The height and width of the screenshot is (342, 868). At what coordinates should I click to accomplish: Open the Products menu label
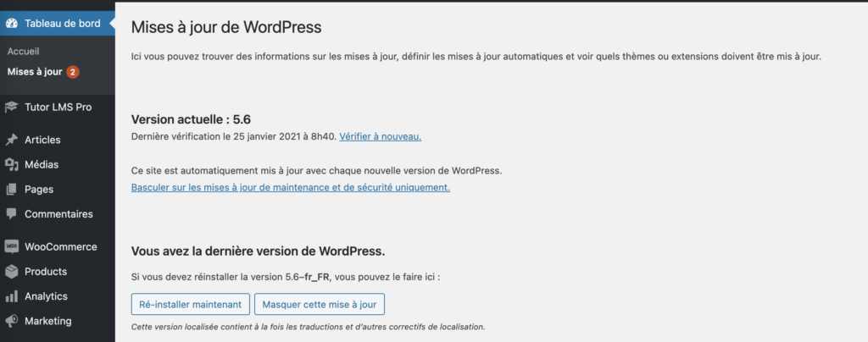(46, 271)
